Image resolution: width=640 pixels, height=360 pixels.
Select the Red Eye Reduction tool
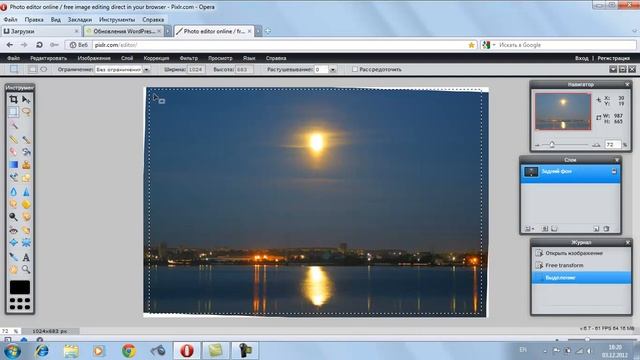pyautogui.click(x=13, y=230)
